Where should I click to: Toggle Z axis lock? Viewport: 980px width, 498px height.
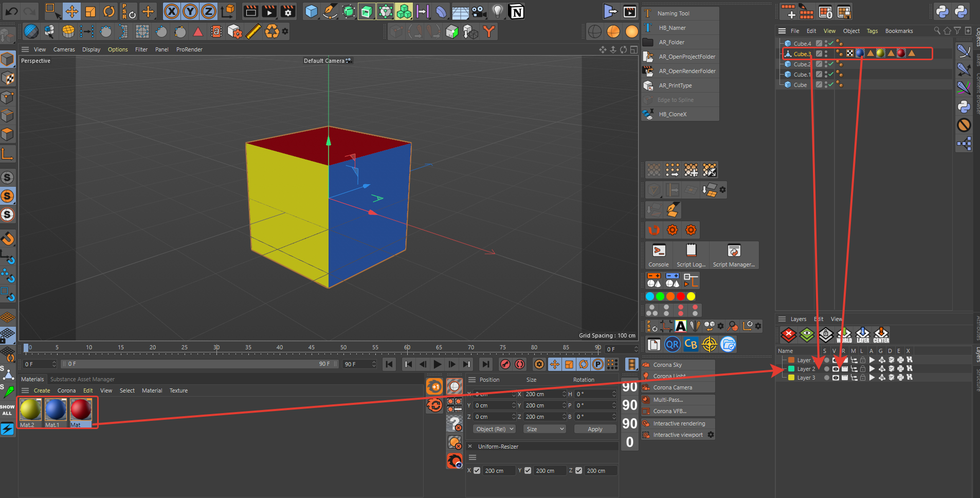click(x=209, y=11)
